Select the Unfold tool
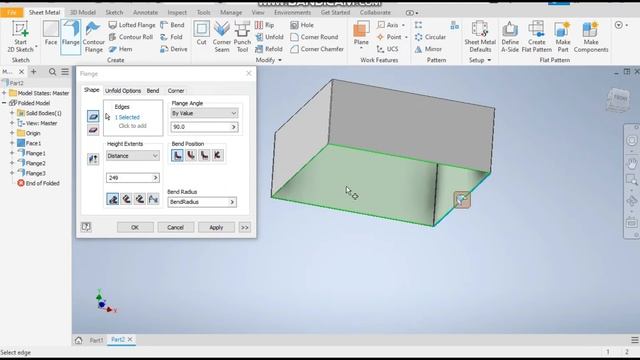 (x=269, y=37)
